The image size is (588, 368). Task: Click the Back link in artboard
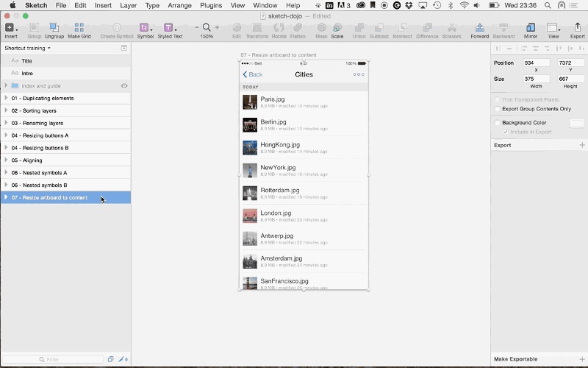(253, 74)
